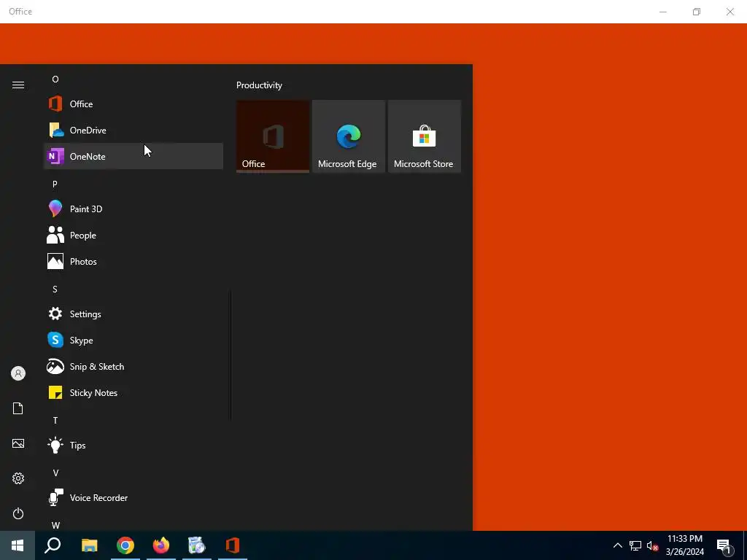Click the taskbar icon right of Firefox

click(197, 545)
